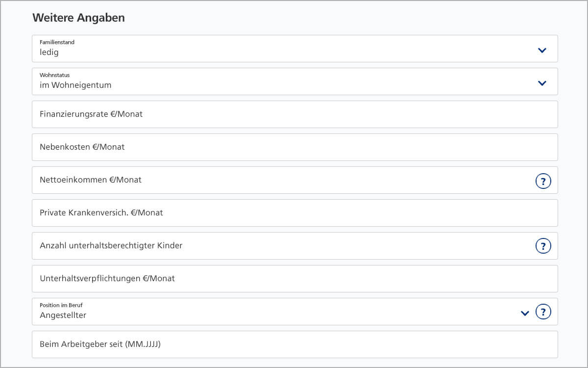Click into Nebenkosten €/Monat input
The image size is (588, 368).
295,147
